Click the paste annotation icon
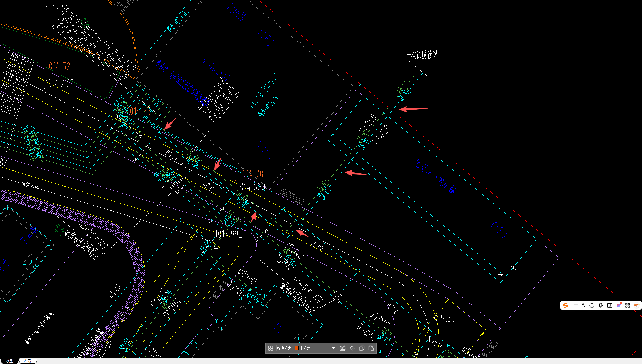Screen dimensions: 642x364 pos(371,348)
